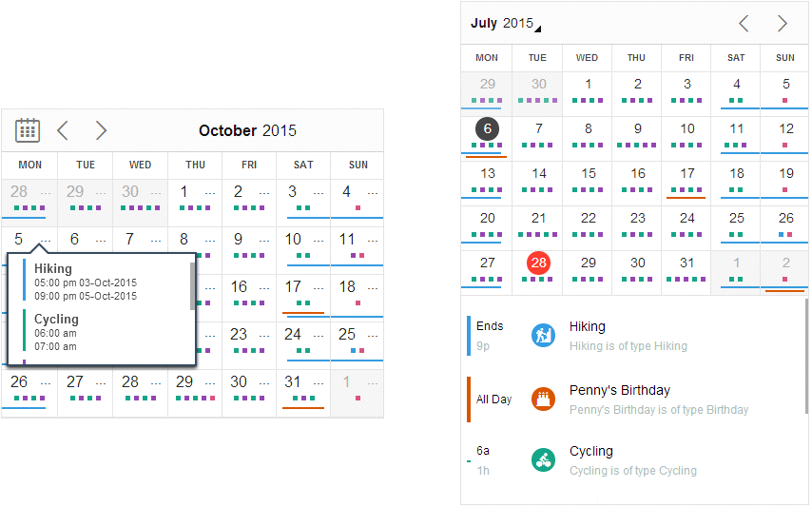This screenshot has width=812, height=507.
Task: Select highlighted July 28 date
Action: coord(538,263)
